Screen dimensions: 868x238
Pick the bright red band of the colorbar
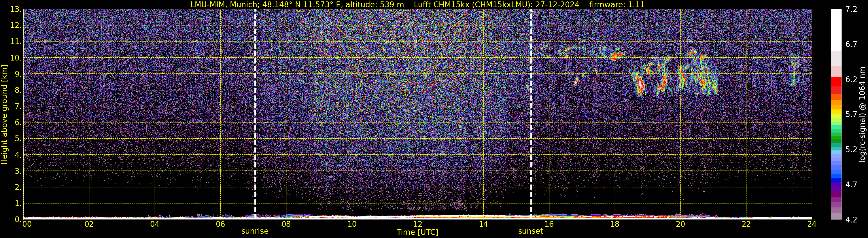point(836,82)
